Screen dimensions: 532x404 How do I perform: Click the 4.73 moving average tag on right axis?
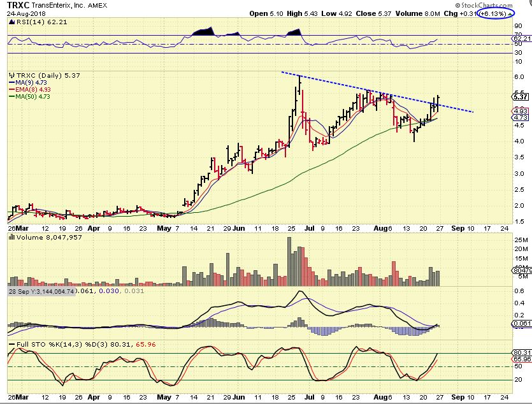(521, 118)
